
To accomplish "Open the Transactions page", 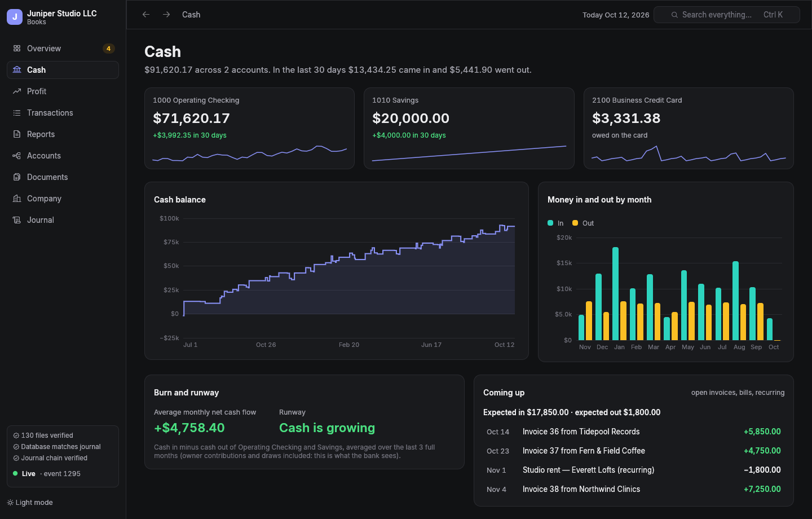I will pyautogui.click(x=63, y=113).
